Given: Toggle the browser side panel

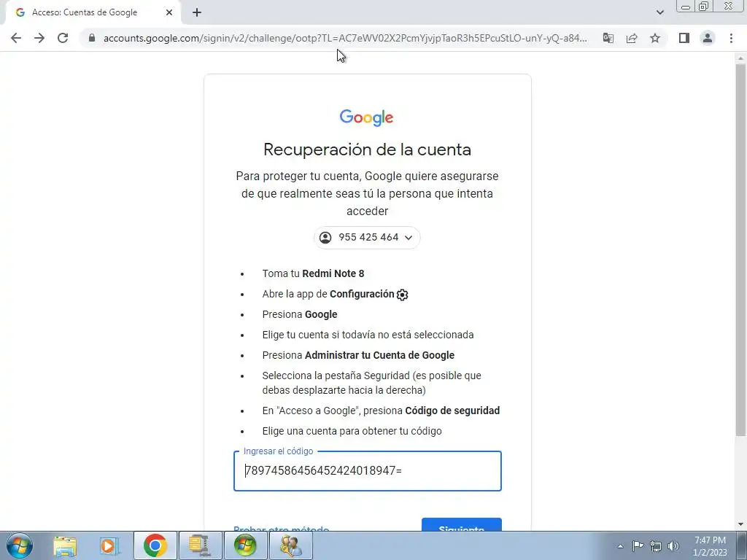Looking at the screenshot, I should click(x=684, y=38).
